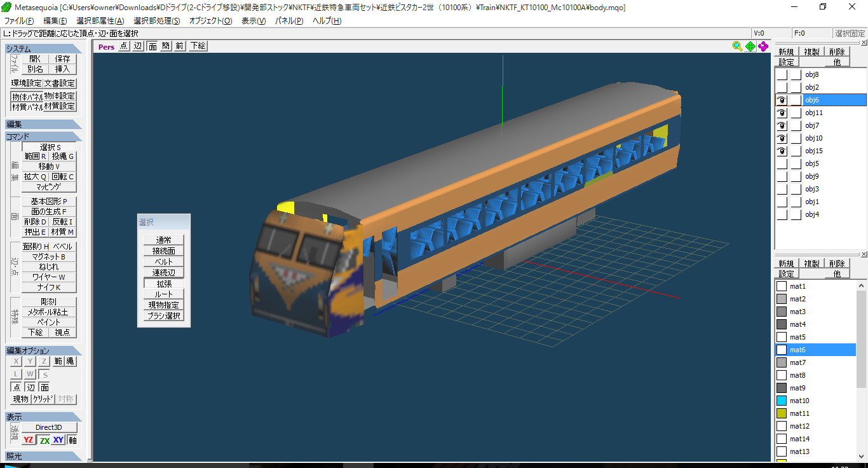Click the magenta rotate view icon

763,46
